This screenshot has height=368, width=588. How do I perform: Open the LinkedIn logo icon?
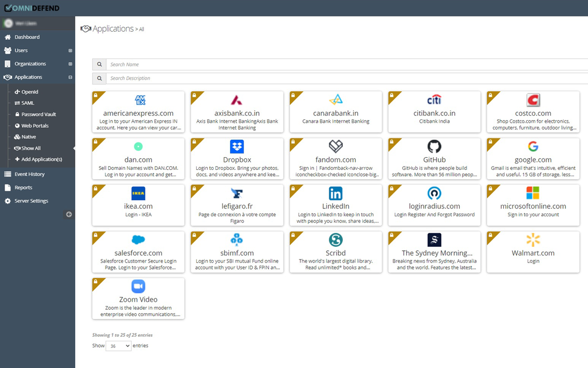[336, 193]
